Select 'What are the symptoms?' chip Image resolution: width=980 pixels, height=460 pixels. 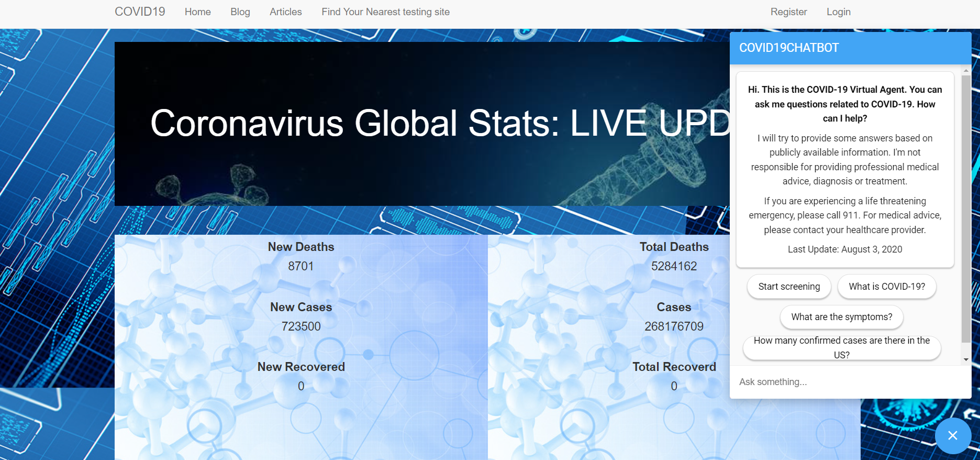pyautogui.click(x=842, y=317)
